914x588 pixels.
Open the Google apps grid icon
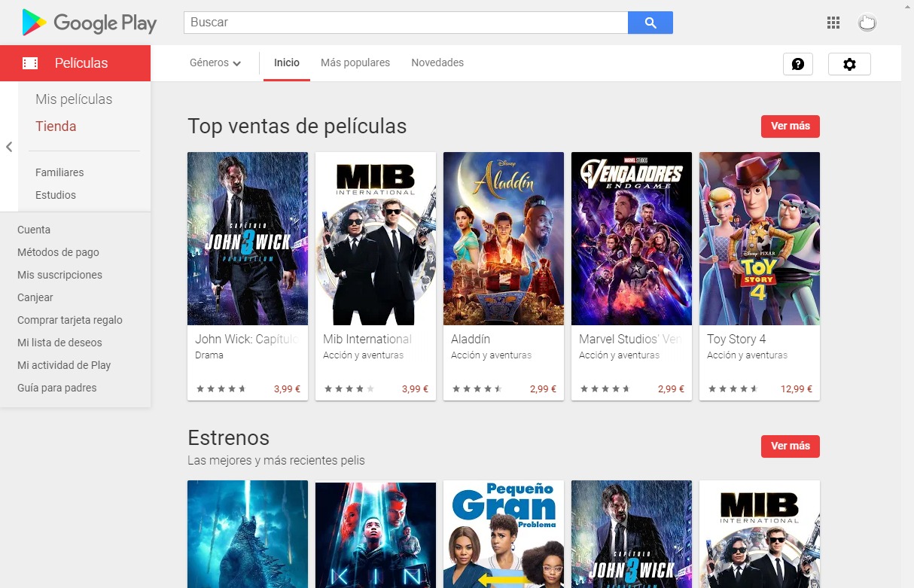point(833,23)
